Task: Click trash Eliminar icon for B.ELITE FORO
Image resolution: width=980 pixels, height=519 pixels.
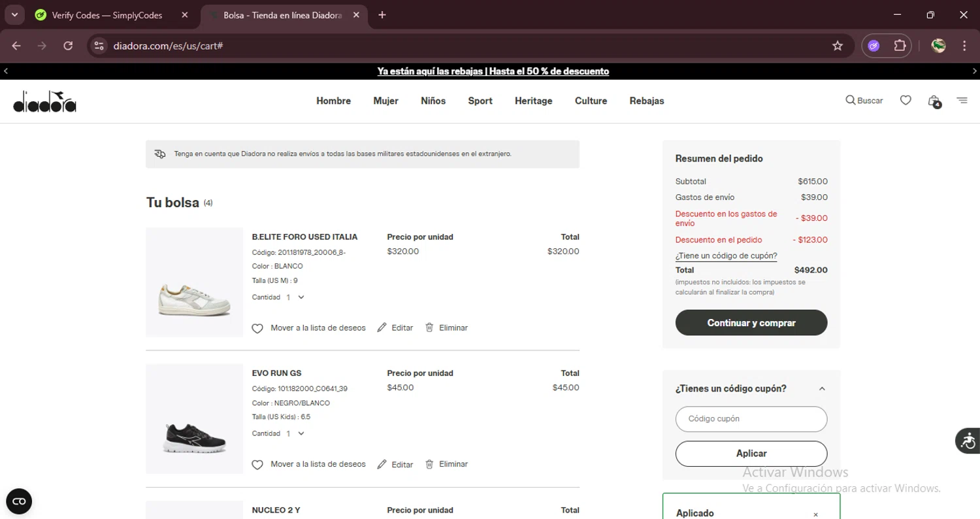Action: click(429, 327)
